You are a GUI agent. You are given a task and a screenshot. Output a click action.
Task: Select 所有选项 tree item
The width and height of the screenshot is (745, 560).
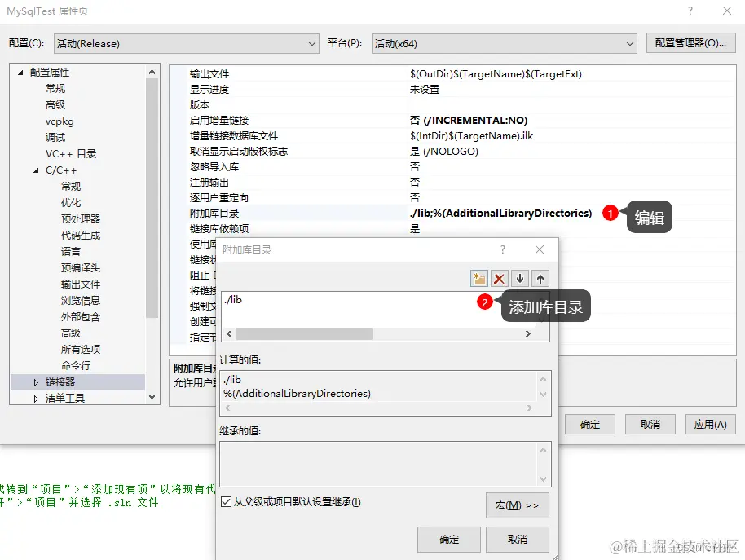(x=81, y=350)
